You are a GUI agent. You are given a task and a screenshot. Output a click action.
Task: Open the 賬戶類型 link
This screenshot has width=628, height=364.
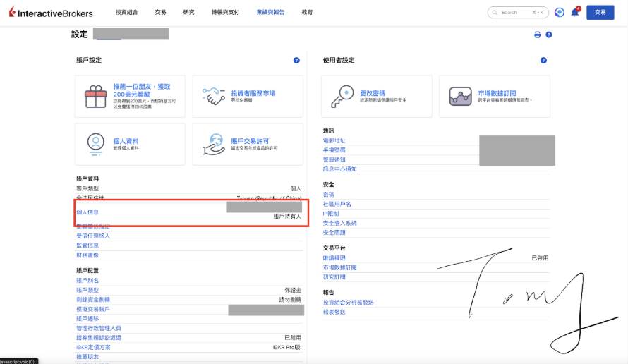87,291
